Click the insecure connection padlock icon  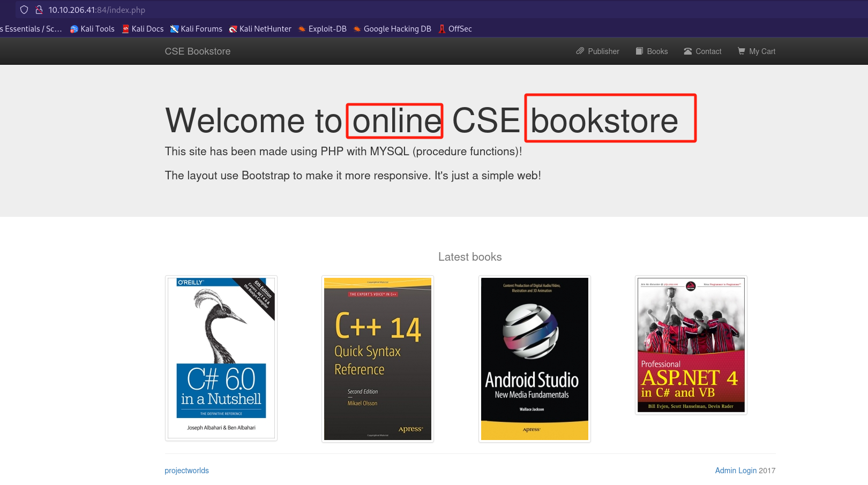[39, 10]
